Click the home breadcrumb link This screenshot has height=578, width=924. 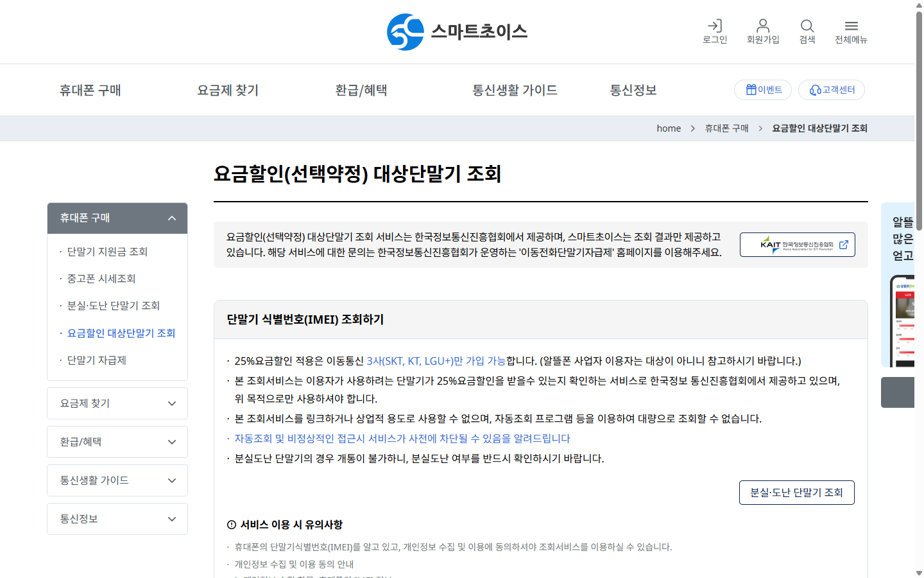point(669,128)
